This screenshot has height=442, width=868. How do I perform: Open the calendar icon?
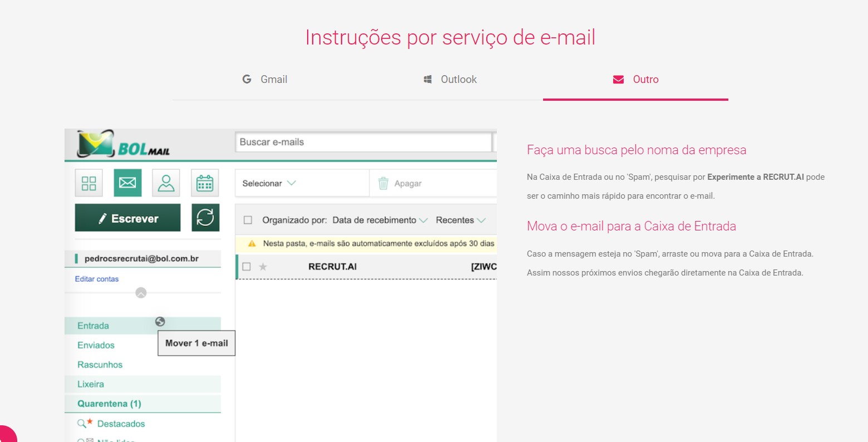click(x=205, y=183)
